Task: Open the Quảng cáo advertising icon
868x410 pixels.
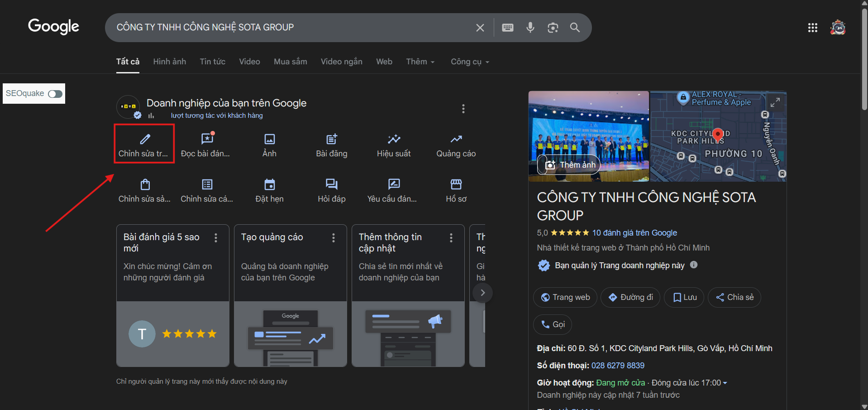Action: click(456, 139)
